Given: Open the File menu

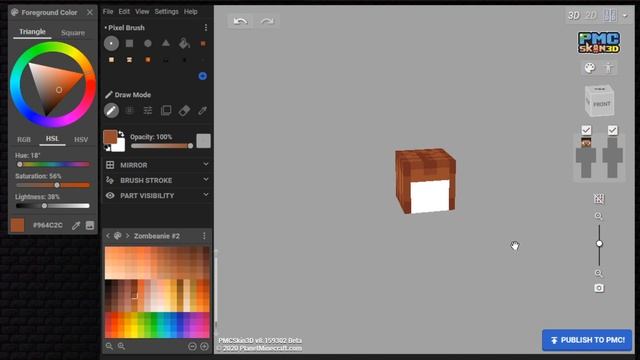Looking at the screenshot, I should point(108,11).
